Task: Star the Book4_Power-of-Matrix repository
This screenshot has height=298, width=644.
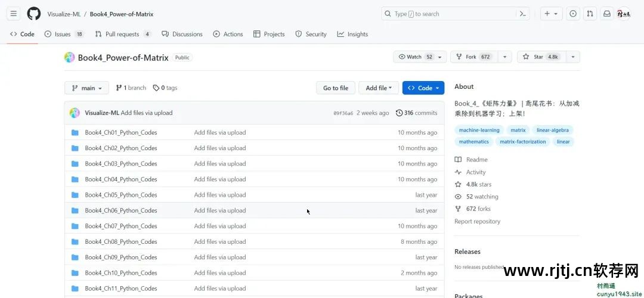Action: click(x=540, y=57)
